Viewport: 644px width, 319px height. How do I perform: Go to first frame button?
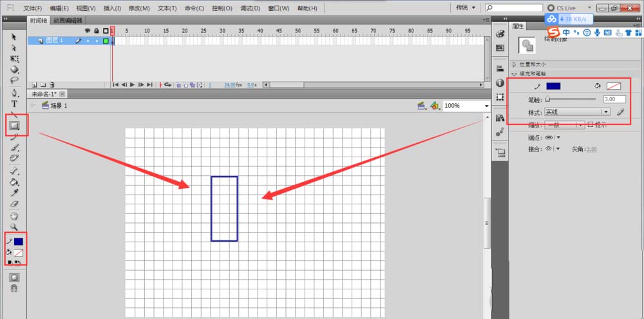116,84
